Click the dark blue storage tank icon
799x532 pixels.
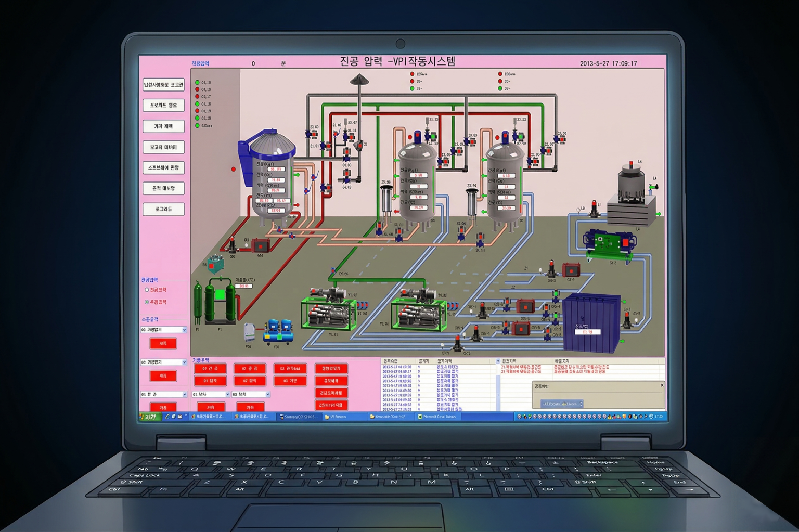coord(592,322)
